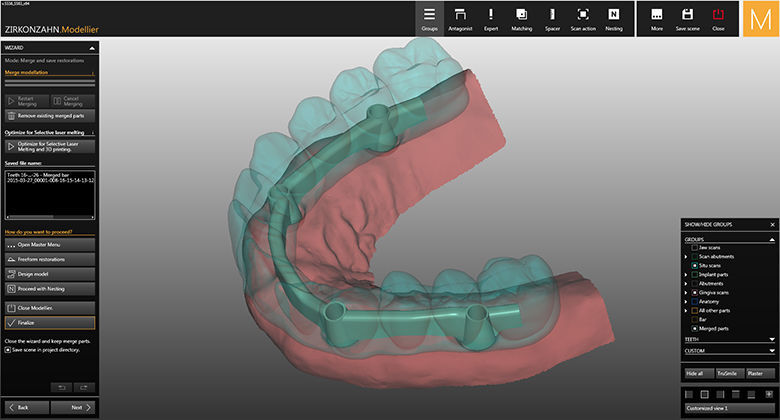780x420 pixels.
Task: Select first view orientation icon
Action: tap(689, 395)
